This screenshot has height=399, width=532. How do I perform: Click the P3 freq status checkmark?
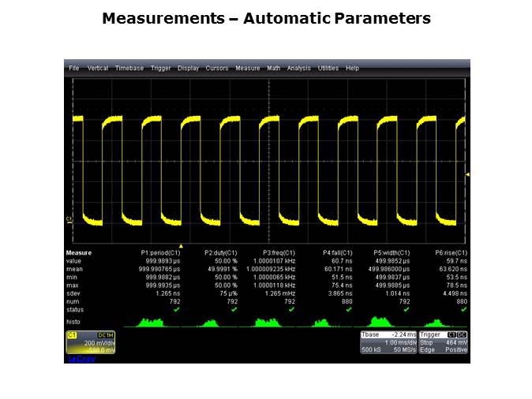click(x=291, y=309)
